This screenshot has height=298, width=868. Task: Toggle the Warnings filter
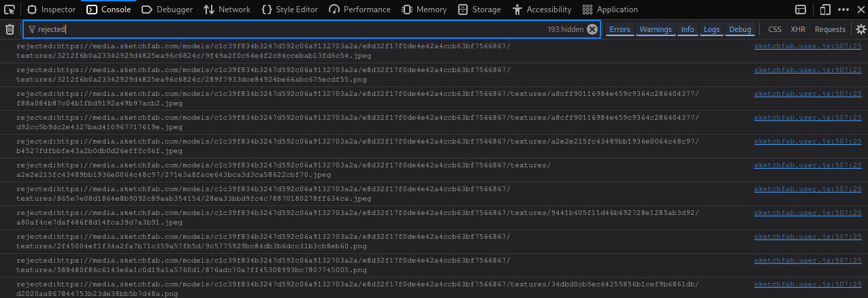point(656,29)
